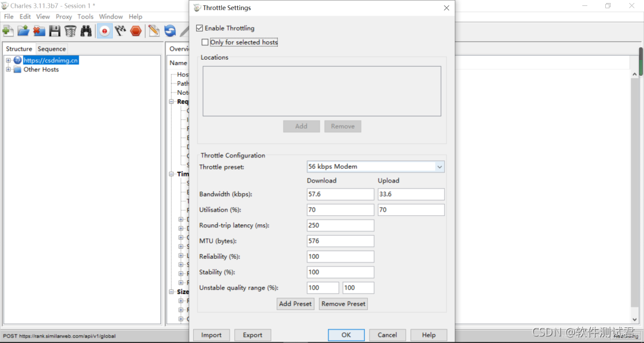Click the Remove Preset button
This screenshot has height=343, width=644.
343,304
